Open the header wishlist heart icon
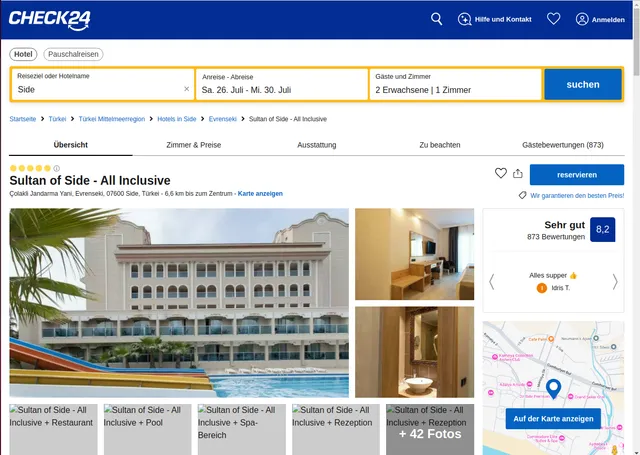 coord(553,19)
